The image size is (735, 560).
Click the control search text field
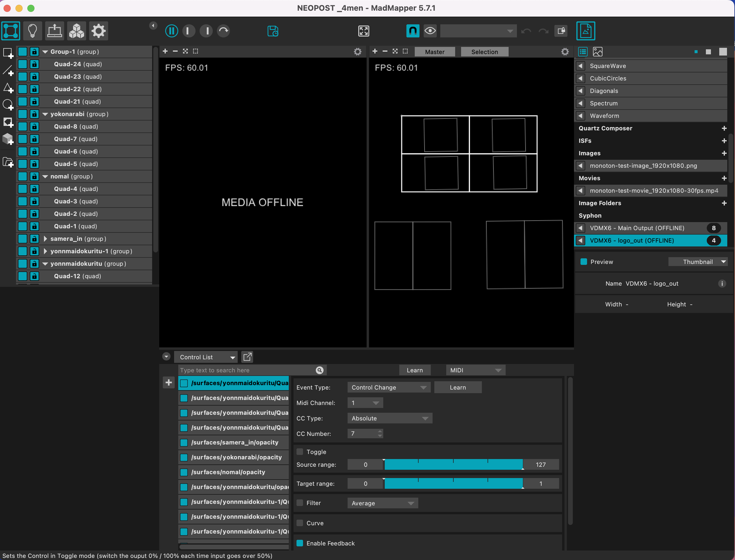coord(247,370)
